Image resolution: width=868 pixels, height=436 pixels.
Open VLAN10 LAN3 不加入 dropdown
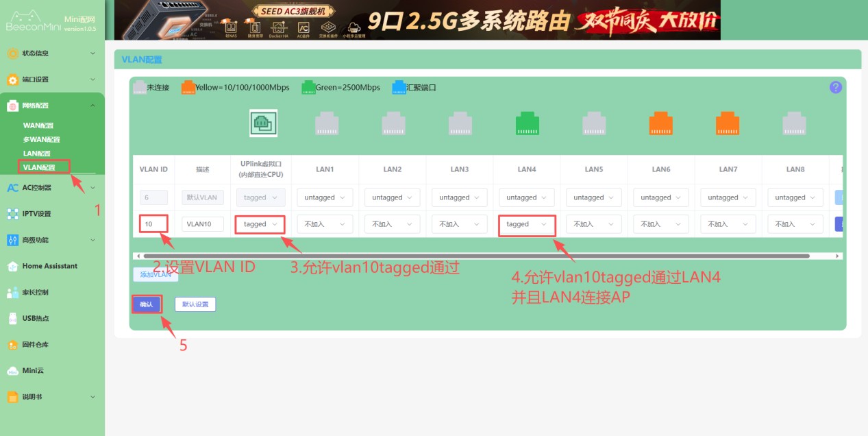[460, 224]
